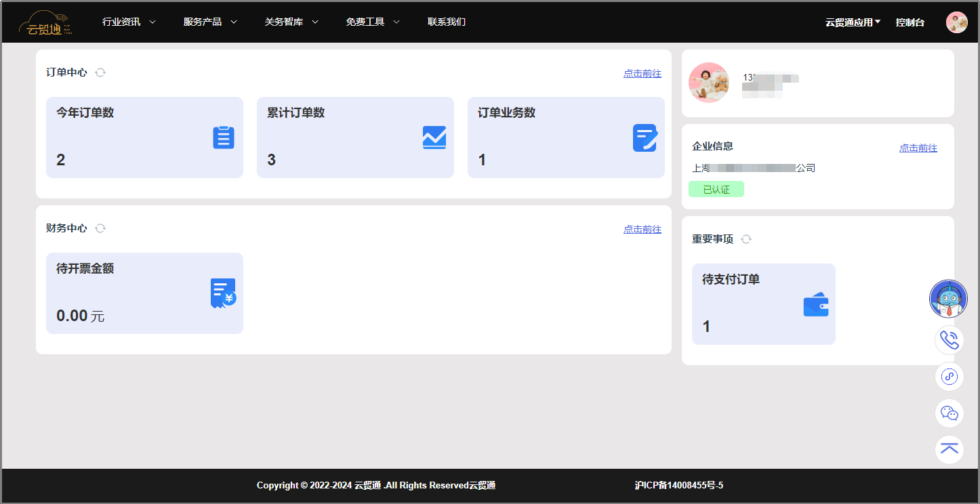Image resolution: width=980 pixels, height=504 pixels.
Task: Open the 云贸通应用 dropdown
Action: [x=853, y=22]
